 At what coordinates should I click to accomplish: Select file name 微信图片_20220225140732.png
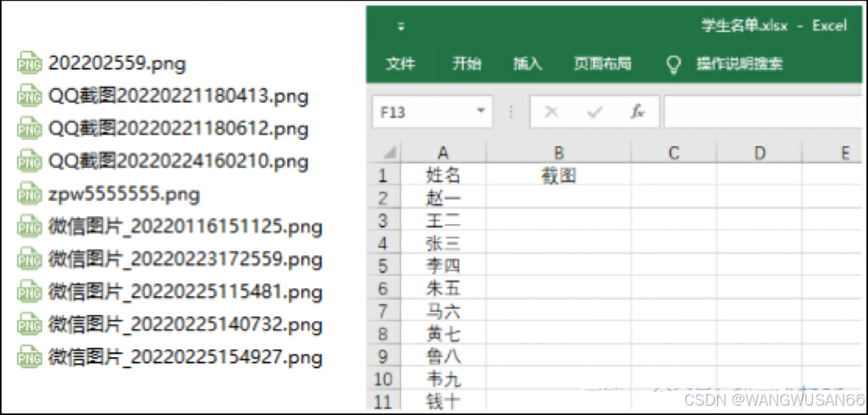(x=186, y=324)
